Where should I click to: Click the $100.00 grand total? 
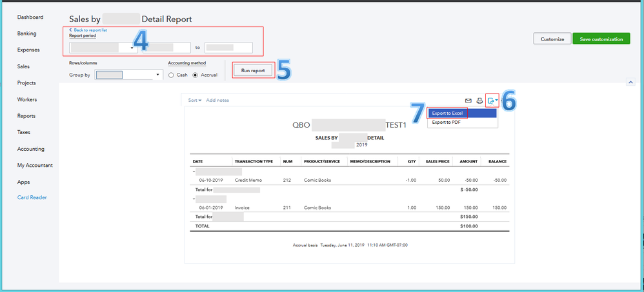coord(469,226)
